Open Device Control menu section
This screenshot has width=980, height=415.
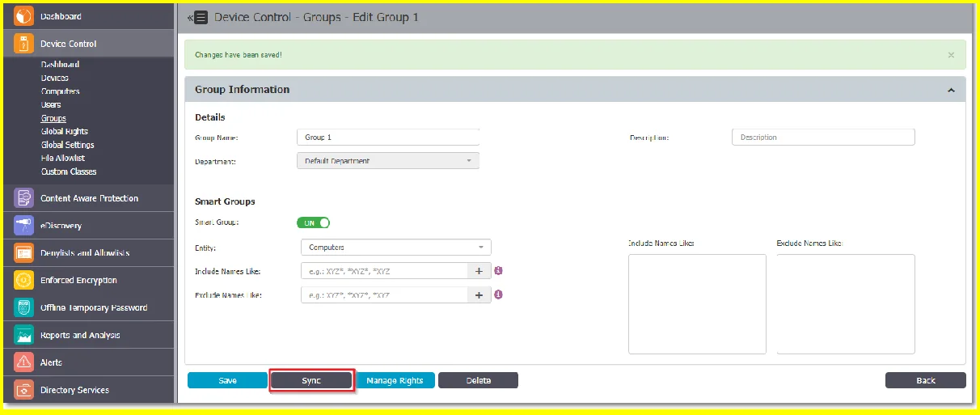pos(87,44)
